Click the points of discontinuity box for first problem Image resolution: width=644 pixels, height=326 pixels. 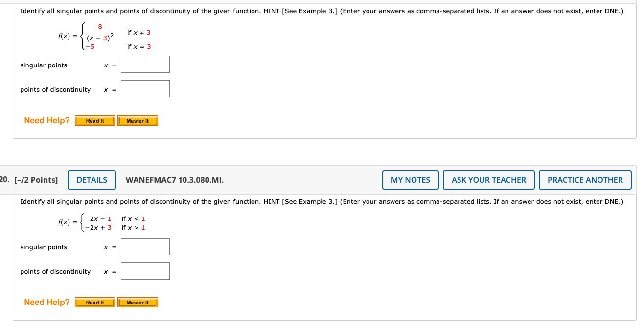click(145, 88)
